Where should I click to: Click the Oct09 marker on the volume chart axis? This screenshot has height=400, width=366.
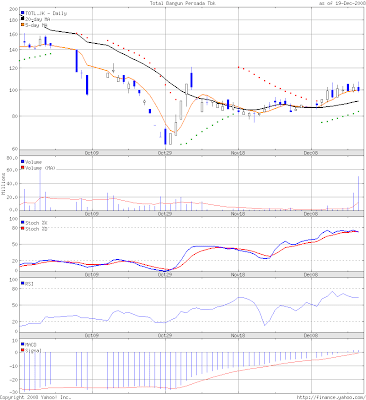(x=92, y=214)
